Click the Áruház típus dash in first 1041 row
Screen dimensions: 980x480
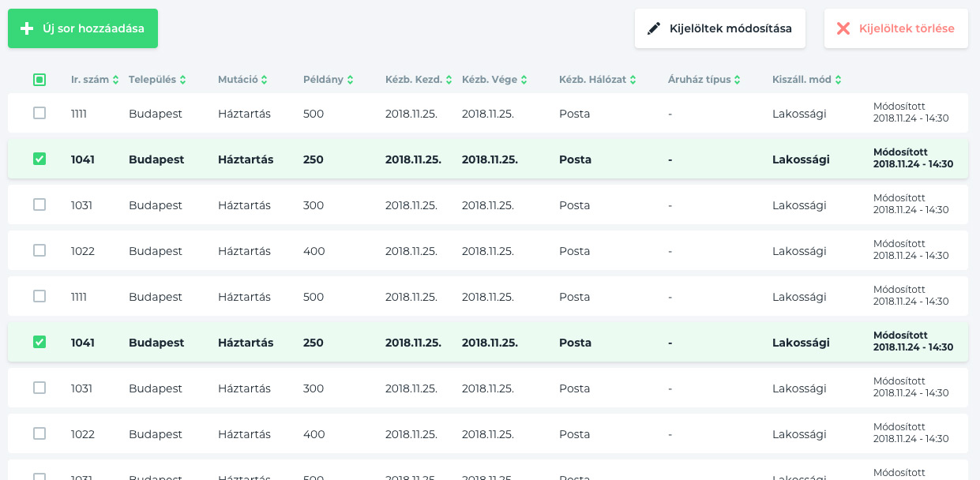[670, 159]
